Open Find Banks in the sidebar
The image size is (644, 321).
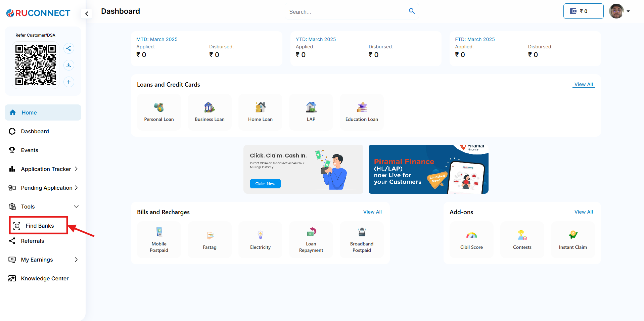pos(39,226)
